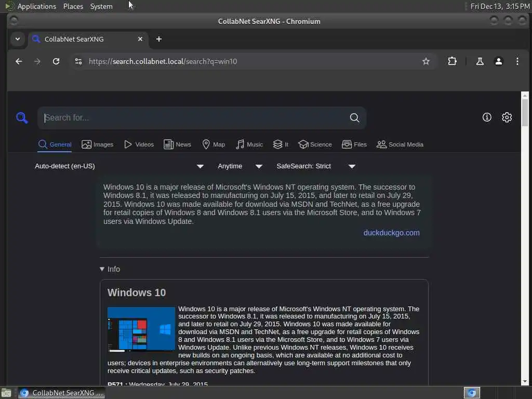Screen dimensions: 532x399
Task: Click scrollbar down arrow
Action: pos(525,381)
